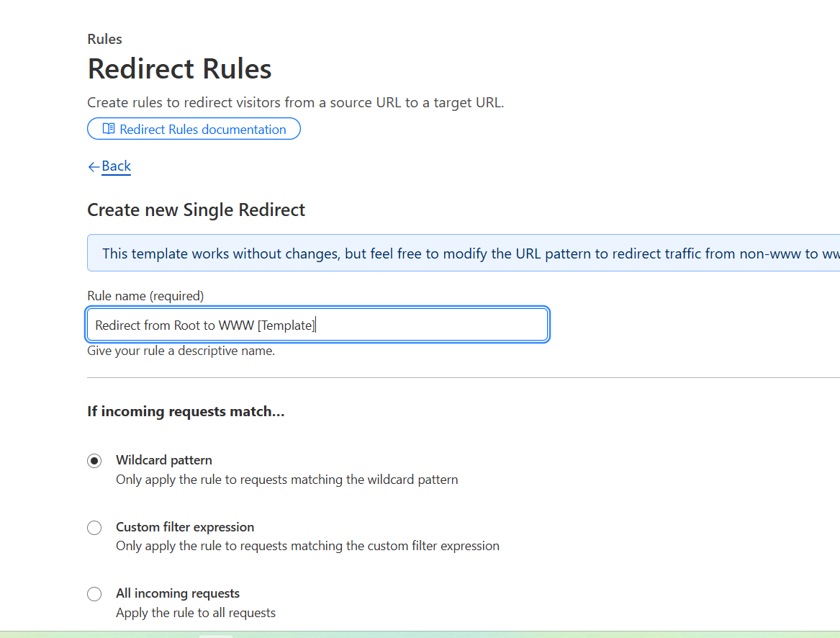The width and height of the screenshot is (840, 638).
Task: Click the left arrow icon beside Back
Action: point(94,167)
